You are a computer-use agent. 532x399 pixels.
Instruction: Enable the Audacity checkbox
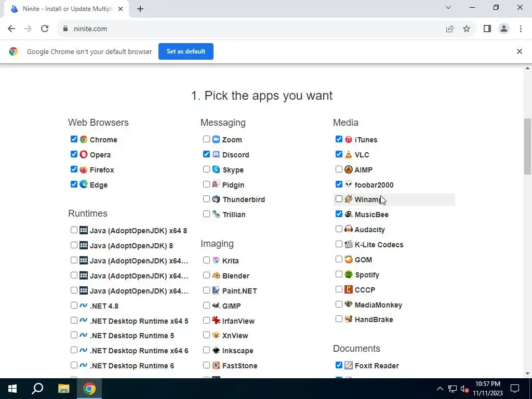[339, 229]
